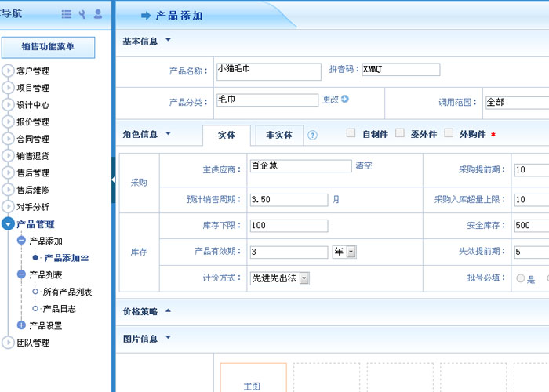The width and height of the screenshot is (549, 392).
Task: Click the user profile icon in navigation header
Action: coord(98,14)
